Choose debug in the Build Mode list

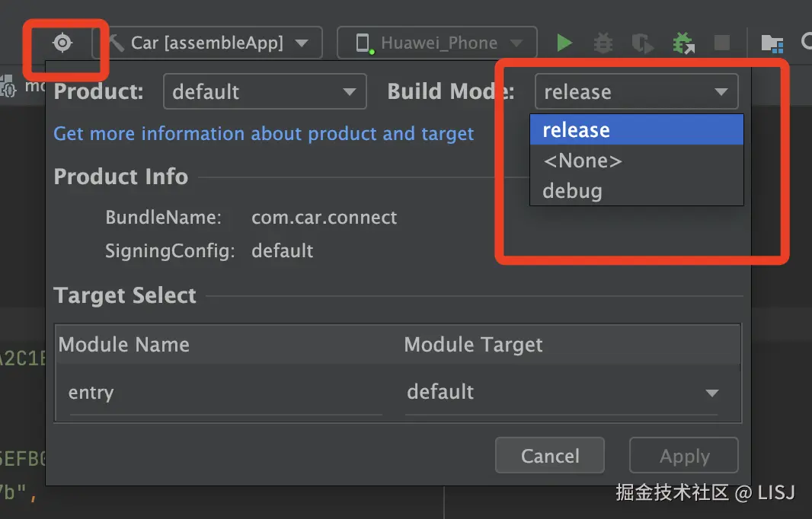click(x=572, y=191)
